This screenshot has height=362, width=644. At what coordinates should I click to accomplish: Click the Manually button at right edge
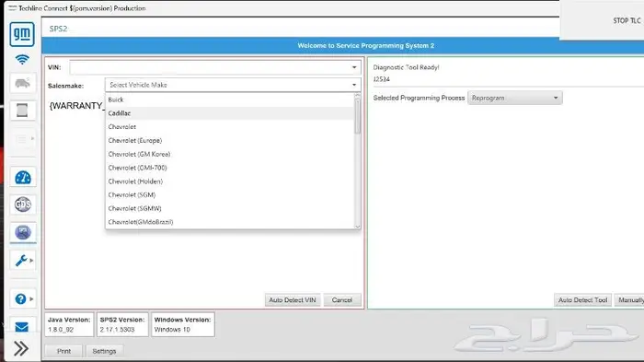point(629,300)
